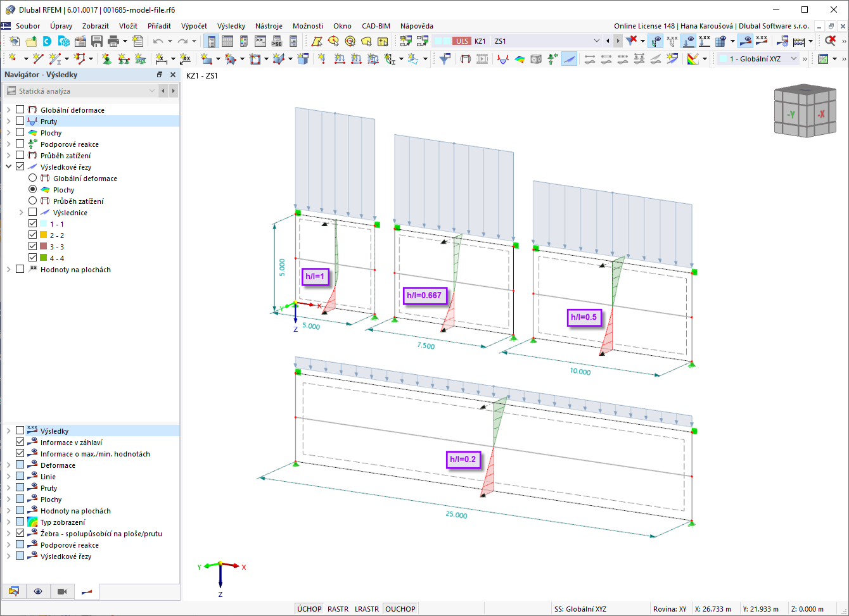Click the navigator camera views tab icon

coord(62,591)
